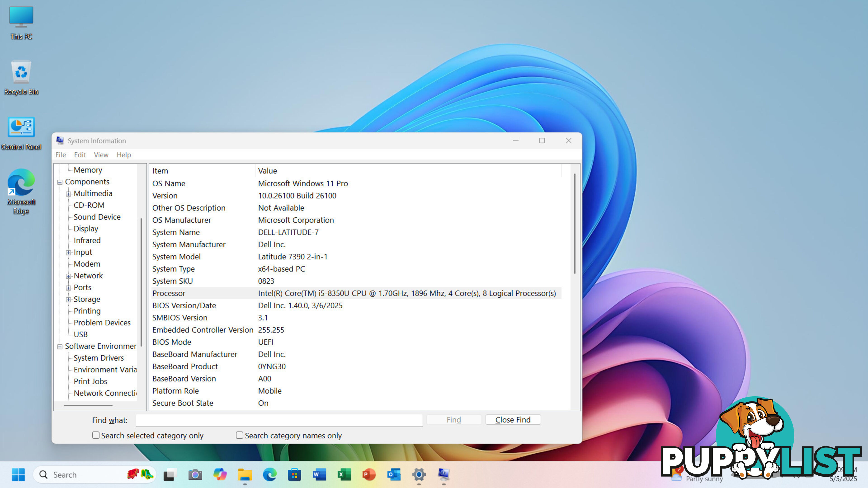
Task: Select CD-ROM in the tree
Action: click(x=89, y=205)
